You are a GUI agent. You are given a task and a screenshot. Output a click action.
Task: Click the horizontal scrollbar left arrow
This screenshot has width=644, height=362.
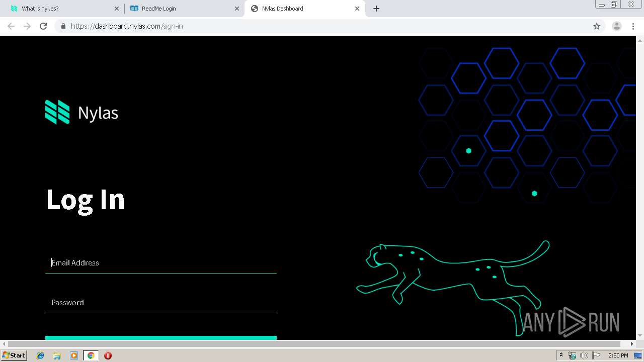4,344
